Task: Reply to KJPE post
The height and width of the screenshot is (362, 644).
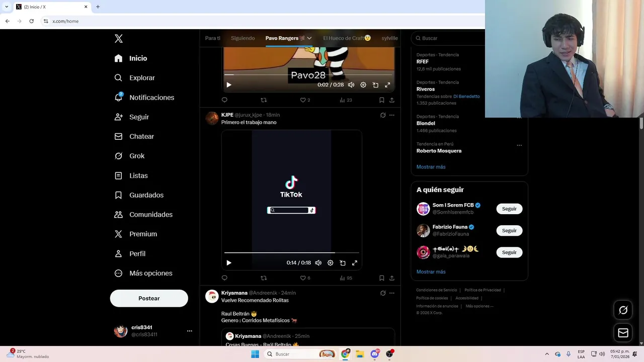Action: coord(224,278)
